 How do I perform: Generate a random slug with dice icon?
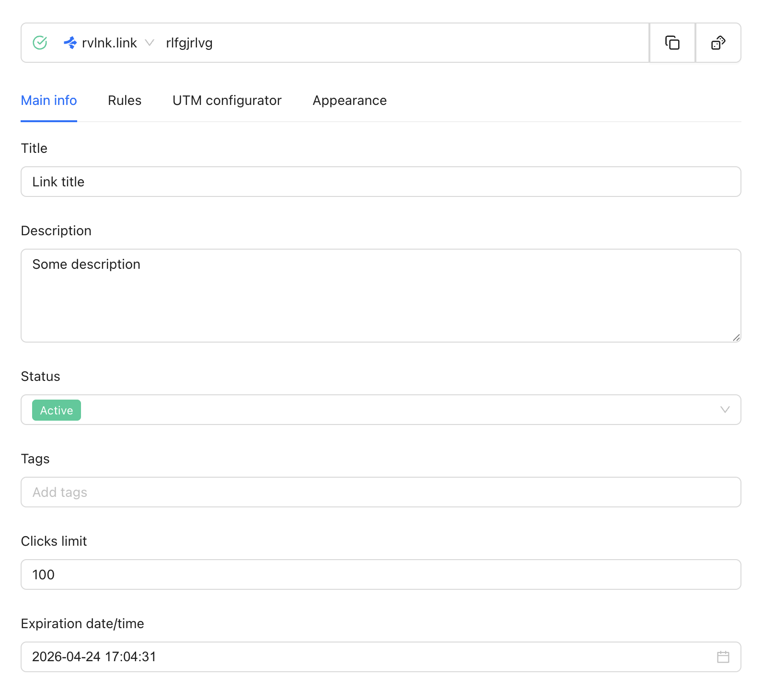(718, 43)
